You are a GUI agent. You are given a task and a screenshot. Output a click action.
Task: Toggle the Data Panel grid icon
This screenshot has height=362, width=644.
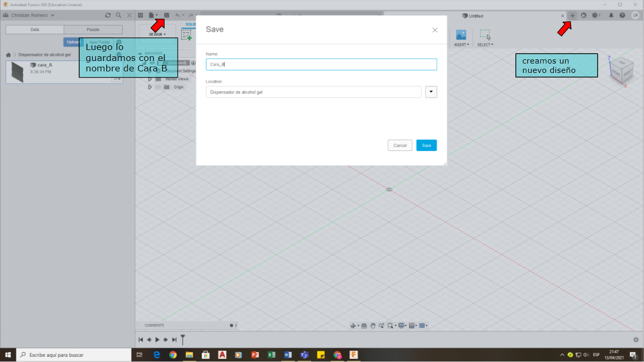pos(141,15)
